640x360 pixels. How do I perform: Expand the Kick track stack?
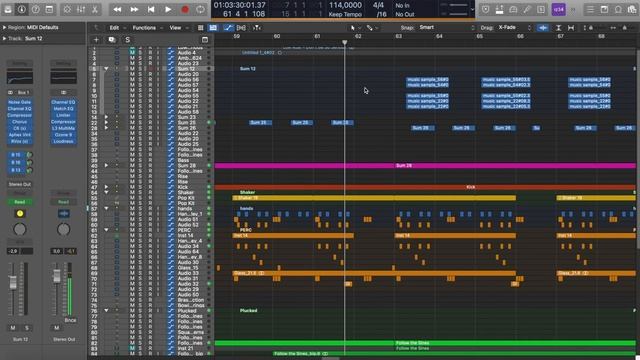click(106, 187)
